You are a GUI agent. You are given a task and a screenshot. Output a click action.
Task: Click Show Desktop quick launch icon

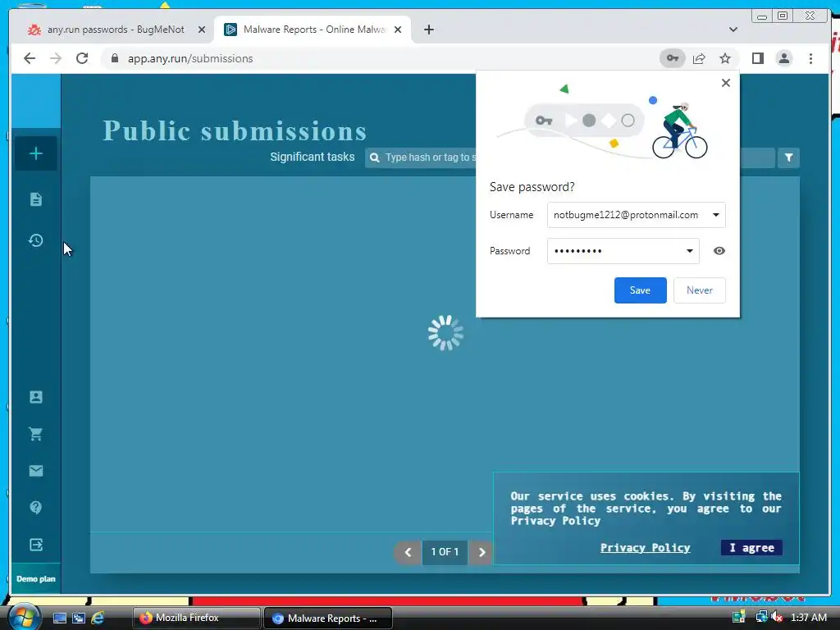click(x=59, y=618)
